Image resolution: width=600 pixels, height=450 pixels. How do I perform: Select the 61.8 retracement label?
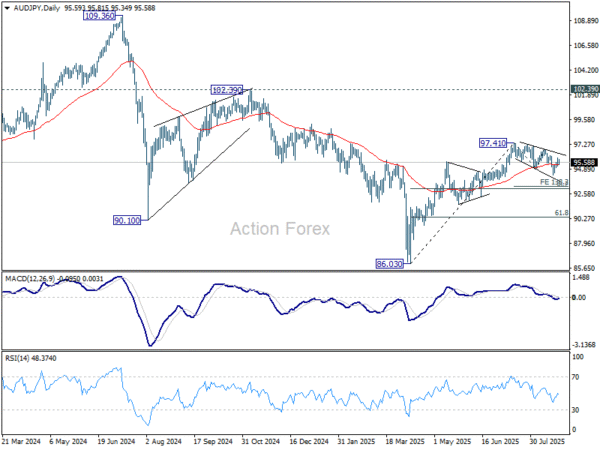click(561, 213)
